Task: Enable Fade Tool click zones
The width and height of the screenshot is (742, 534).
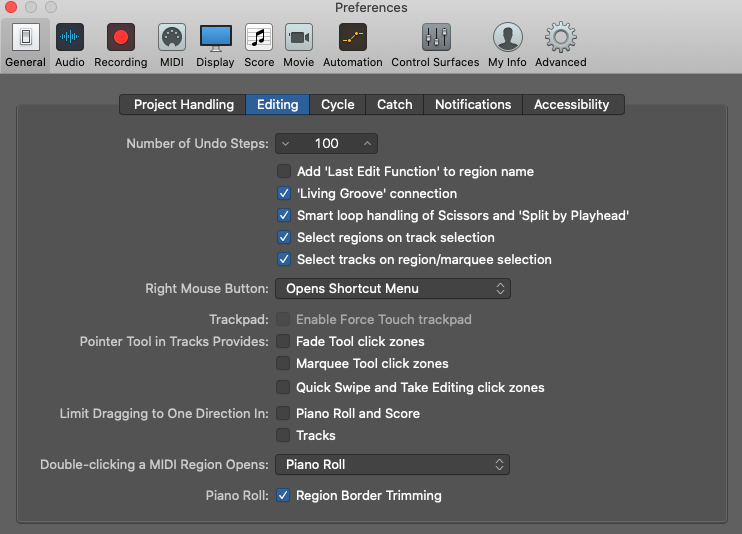Action: 283,341
